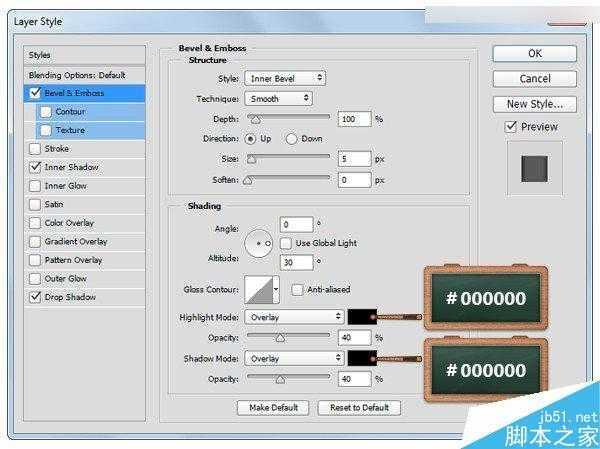The width and height of the screenshot is (600, 449).
Task: Enable the Stroke effect checkbox
Action: [37, 149]
